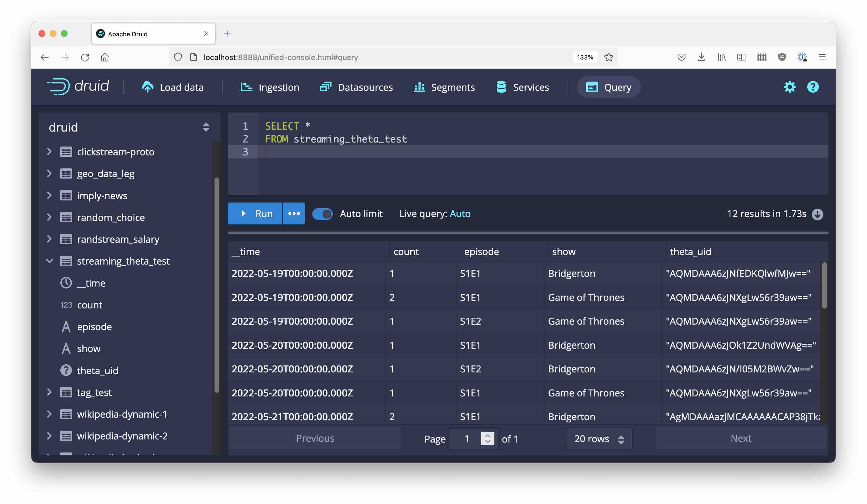Run the SQL query
Screen dimensions: 867x504
[x=255, y=214]
